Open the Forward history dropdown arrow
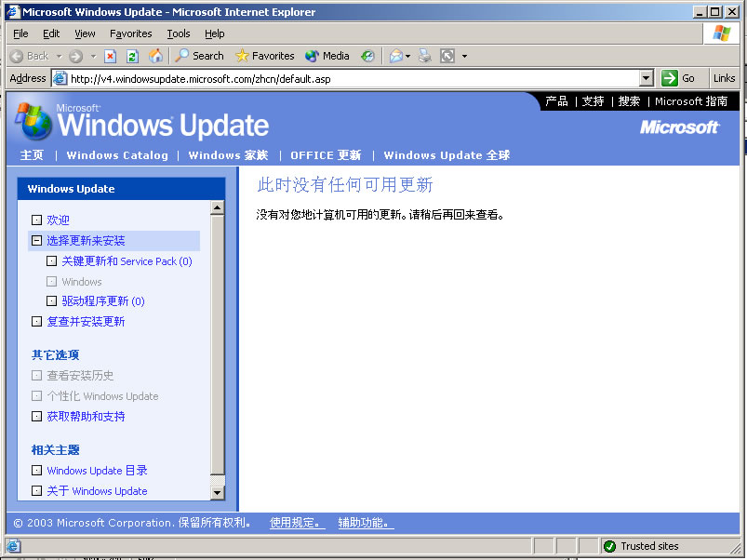The image size is (747, 560). [93, 56]
